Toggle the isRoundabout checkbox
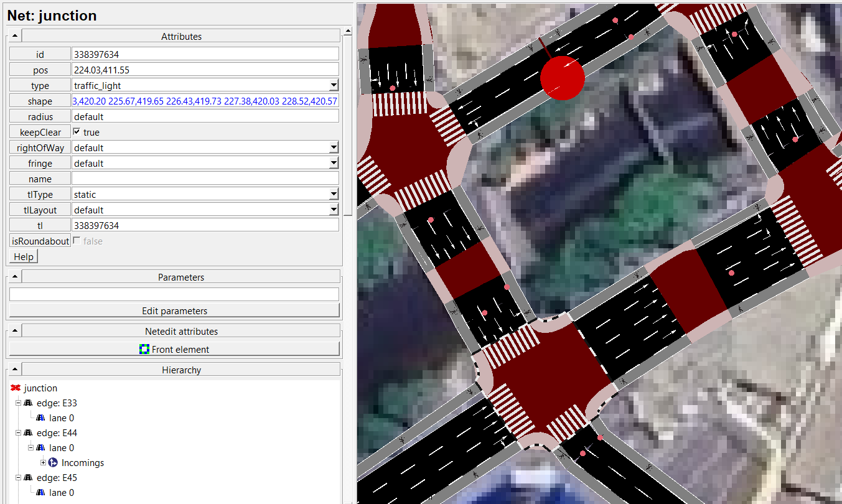The width and height of the screenshot is (842, 504). point(77,241)
